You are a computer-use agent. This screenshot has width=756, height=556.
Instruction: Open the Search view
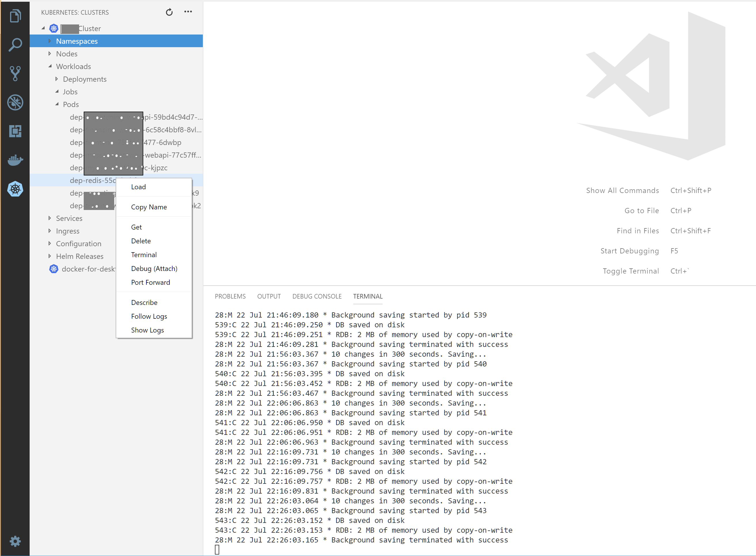tap(15, 44)
